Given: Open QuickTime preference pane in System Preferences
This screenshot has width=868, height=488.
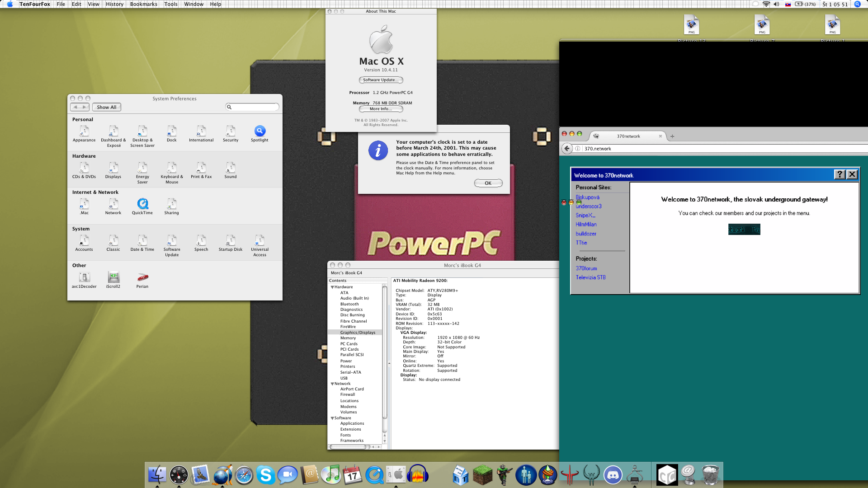Looking at the screenshot, I should [142, 206].
